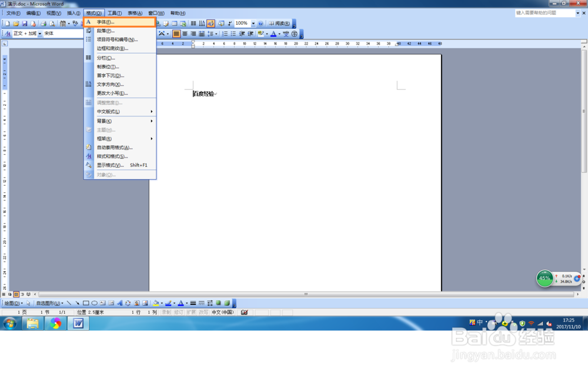
Task: Open the 工具(T) menu
Action: 115,13
